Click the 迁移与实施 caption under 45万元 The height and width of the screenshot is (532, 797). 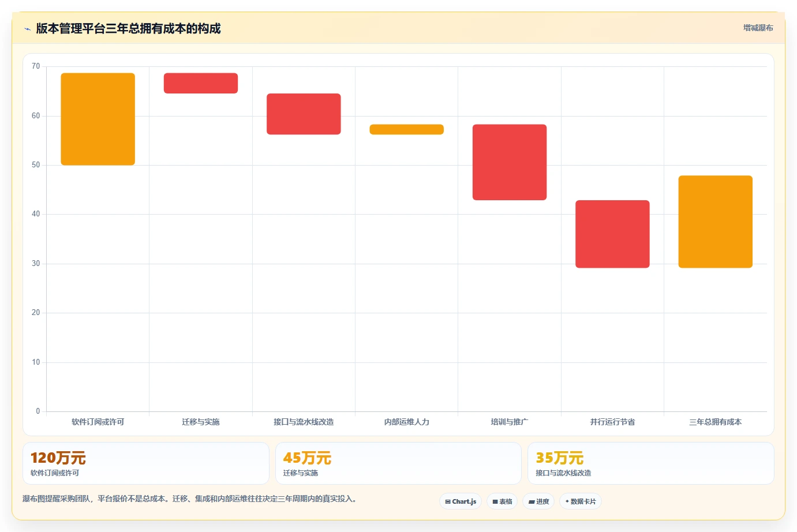(301, 473)
